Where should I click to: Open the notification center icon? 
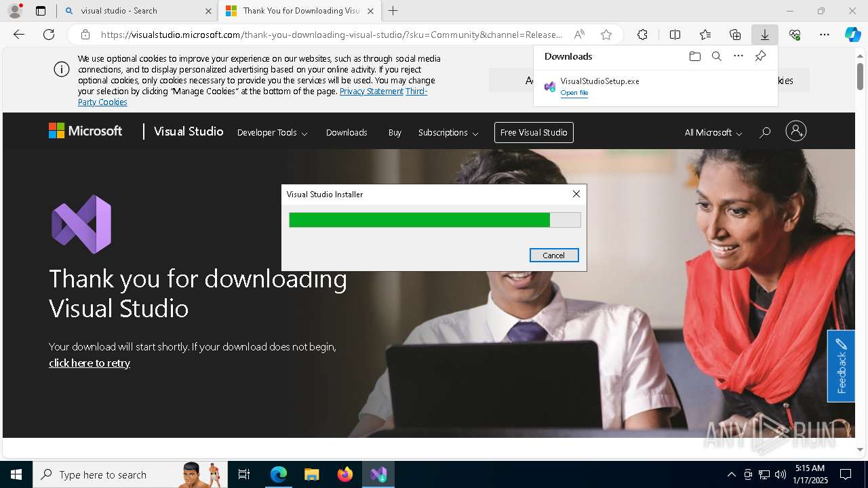point(846,474)
